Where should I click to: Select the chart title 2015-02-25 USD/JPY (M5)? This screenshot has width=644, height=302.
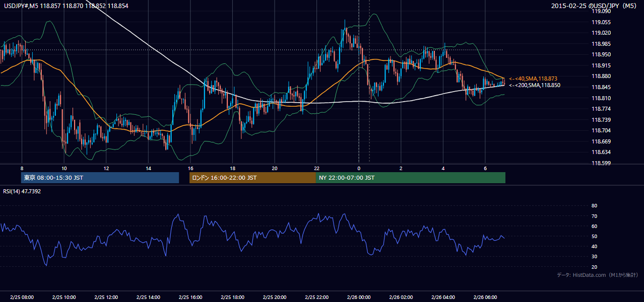click(595, 6)
